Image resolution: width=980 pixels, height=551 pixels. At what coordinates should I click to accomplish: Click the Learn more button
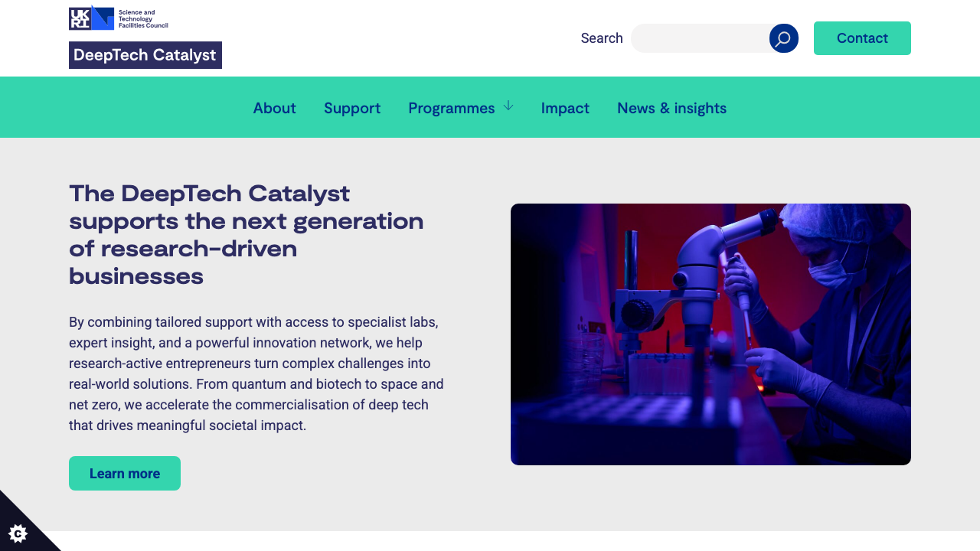(124, 473)
